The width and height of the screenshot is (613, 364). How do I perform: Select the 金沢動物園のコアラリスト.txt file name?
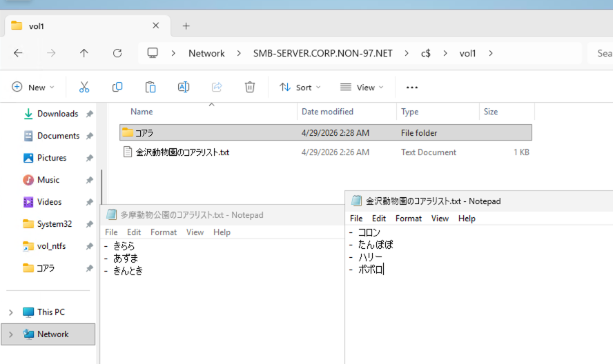182,152
